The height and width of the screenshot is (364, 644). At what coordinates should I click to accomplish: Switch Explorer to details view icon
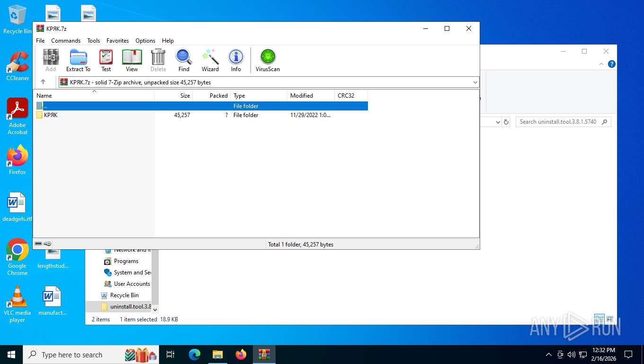599,319
